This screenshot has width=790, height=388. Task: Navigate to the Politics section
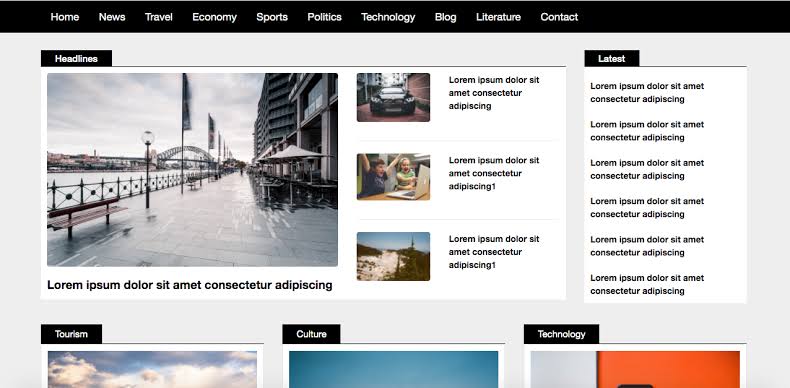[x=324, y=17]
